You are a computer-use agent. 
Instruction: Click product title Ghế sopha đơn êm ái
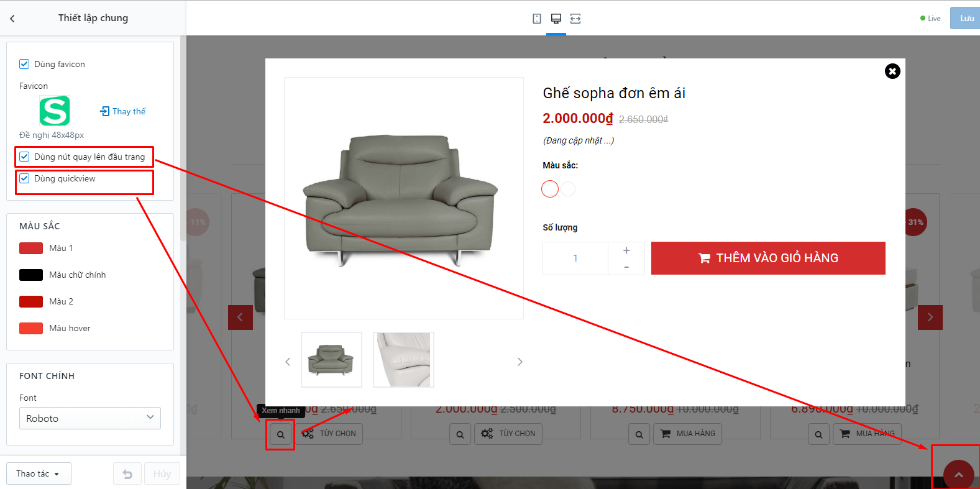coord(614,93)
